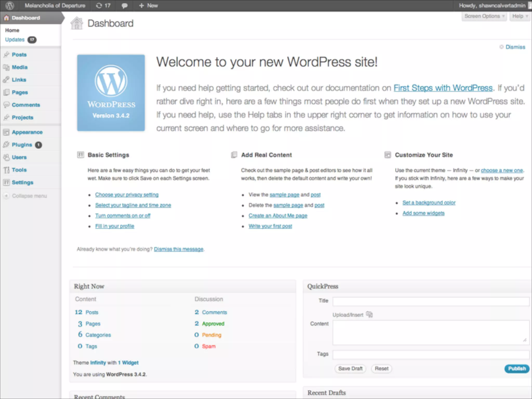This screenshot has height=399, width=532.
Task: Click Save Draft in QuickPress
Action: [350, 369]
